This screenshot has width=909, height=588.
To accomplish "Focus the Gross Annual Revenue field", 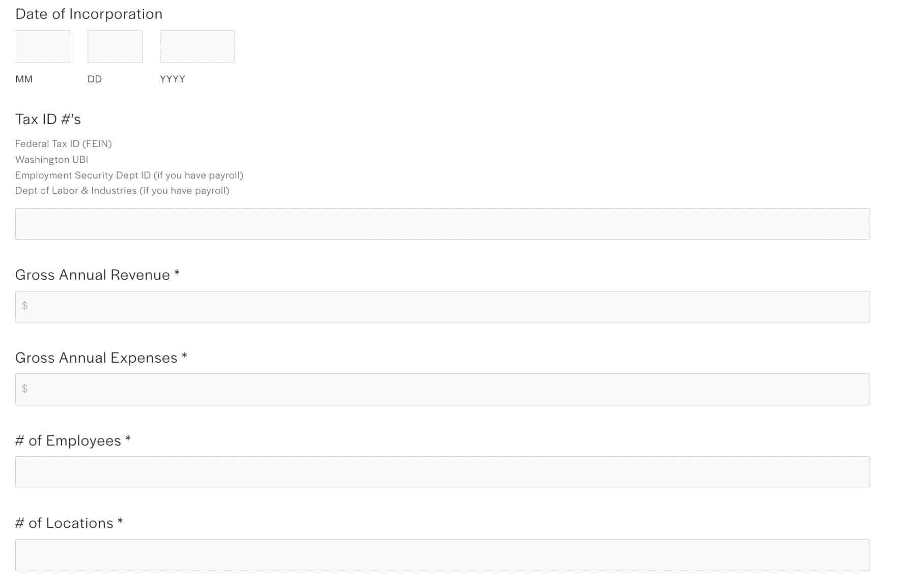I will coord(442,307).
